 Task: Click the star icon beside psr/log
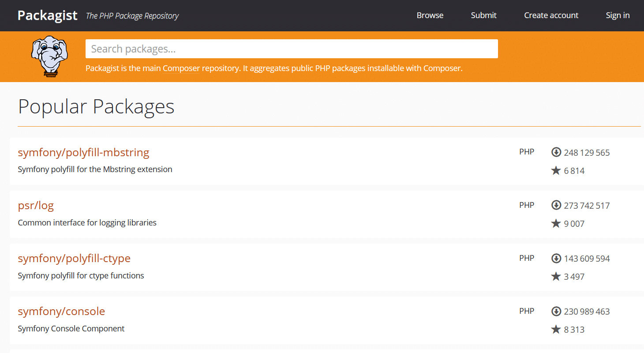pyautogui.click(x=556, y=223)
